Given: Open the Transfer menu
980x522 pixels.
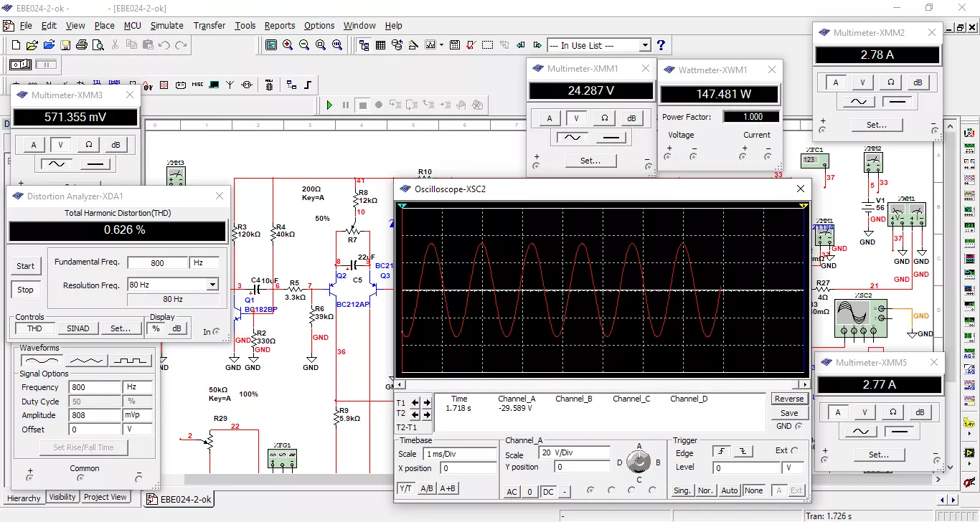Looking at the screenshot, I should point(209,25).
